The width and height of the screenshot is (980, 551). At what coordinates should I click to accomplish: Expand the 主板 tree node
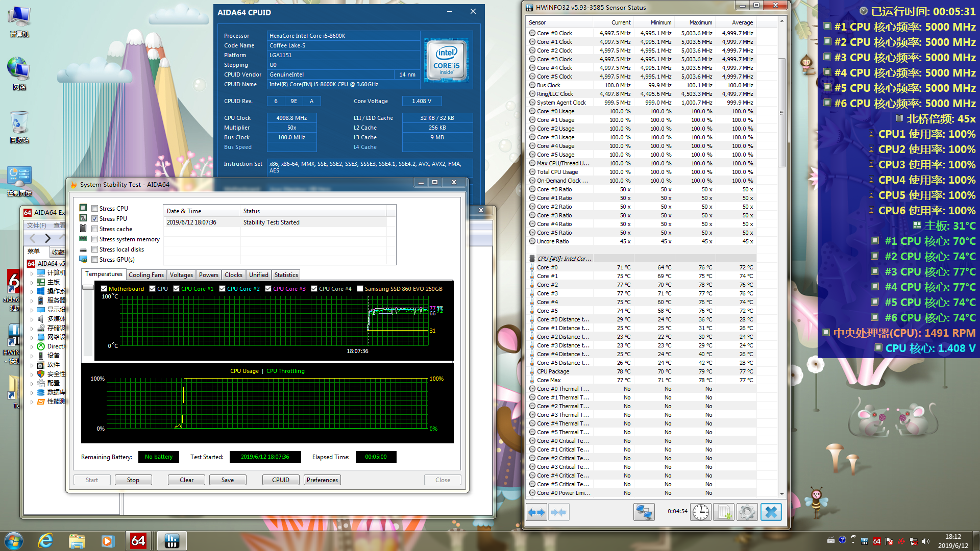(x=32, y=282)
